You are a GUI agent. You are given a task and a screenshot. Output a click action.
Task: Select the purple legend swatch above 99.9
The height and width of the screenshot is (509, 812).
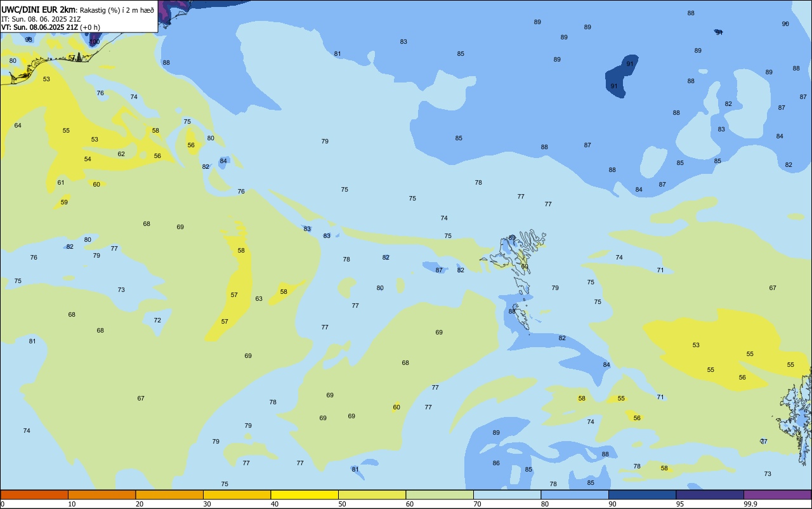click(777, 494)
